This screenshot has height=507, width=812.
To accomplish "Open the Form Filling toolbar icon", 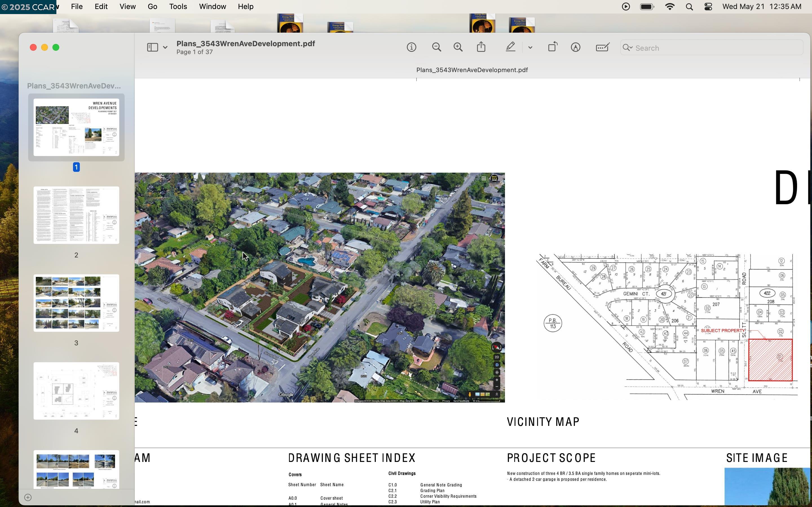I will pyautogui.click(x=603, y=47).
